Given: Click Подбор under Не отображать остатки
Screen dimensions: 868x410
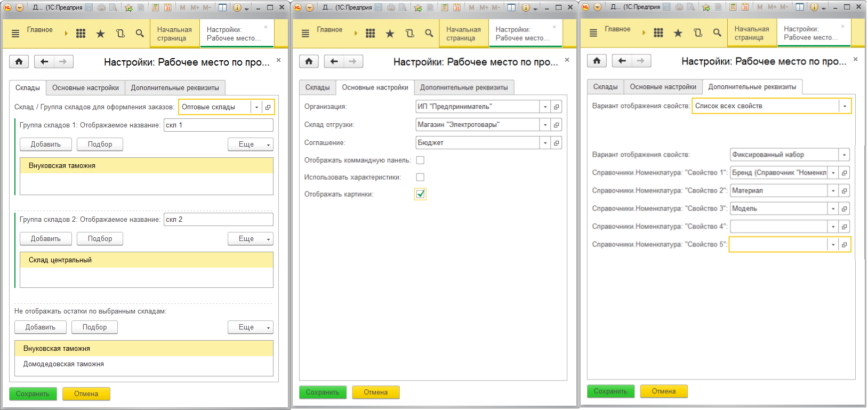Looking at the screenshot, I should tap(94, 327).
